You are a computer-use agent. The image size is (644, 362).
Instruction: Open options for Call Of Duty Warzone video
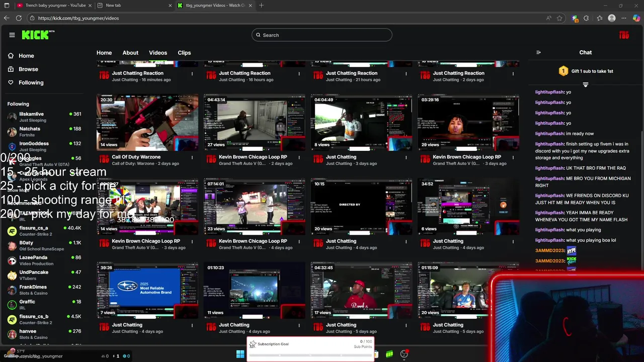point(192,157)
